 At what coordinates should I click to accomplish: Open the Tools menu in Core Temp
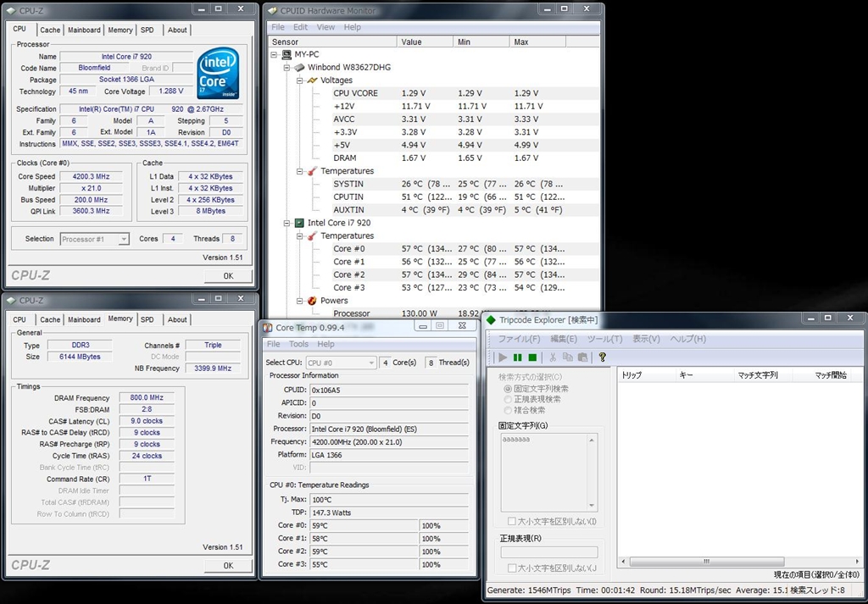(x=298, y=344)
